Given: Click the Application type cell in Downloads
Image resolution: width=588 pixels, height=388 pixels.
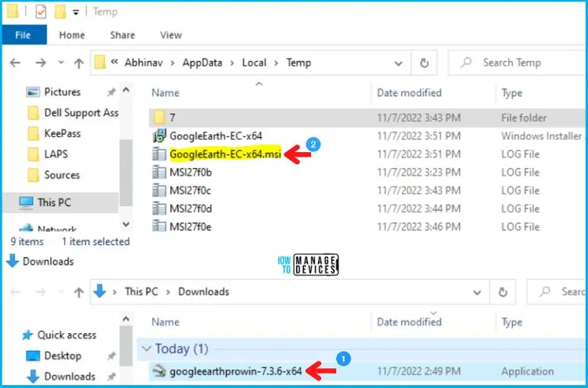Looking at the screenshot, I should click(x=527, y=371).
